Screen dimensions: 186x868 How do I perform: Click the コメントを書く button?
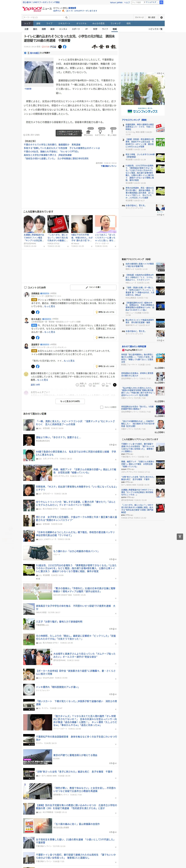coord(93,287)
